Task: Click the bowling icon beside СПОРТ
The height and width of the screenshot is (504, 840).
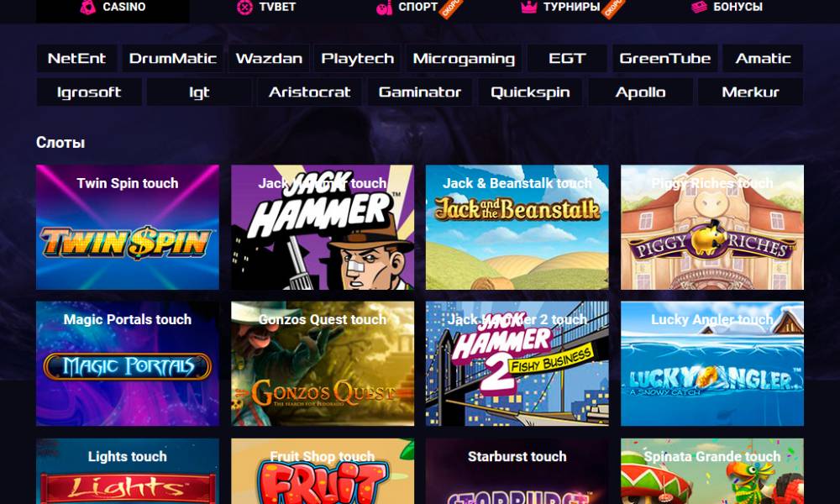Action: [x=384, y=8]
